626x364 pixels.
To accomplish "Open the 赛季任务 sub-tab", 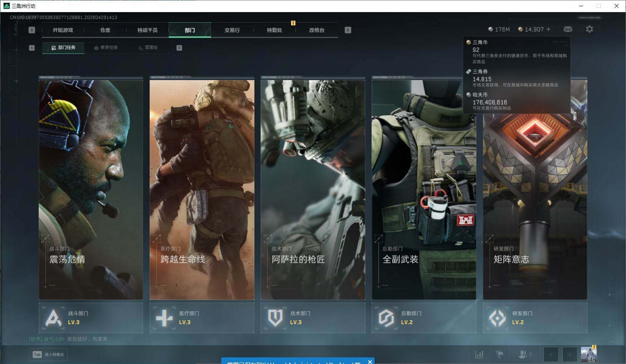I will [x=106, y=48].
